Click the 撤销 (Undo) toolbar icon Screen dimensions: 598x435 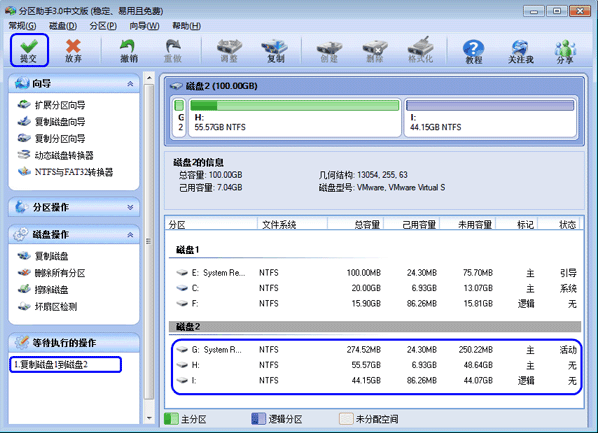pyautogui.click(x=129, y=50)
